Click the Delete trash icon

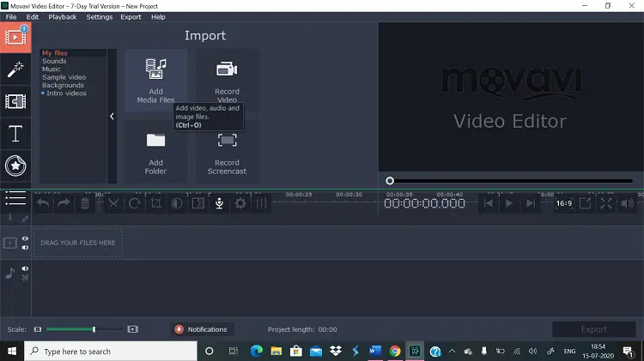point(85,203)
